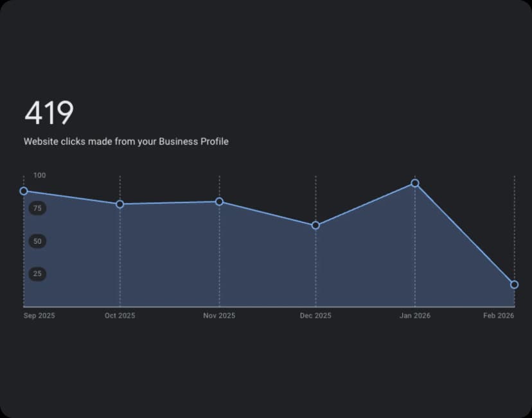Click the Feb 2026 axis label
This screenshot has height=418, width=532.
pyautogui.click(x=499, y=316)
